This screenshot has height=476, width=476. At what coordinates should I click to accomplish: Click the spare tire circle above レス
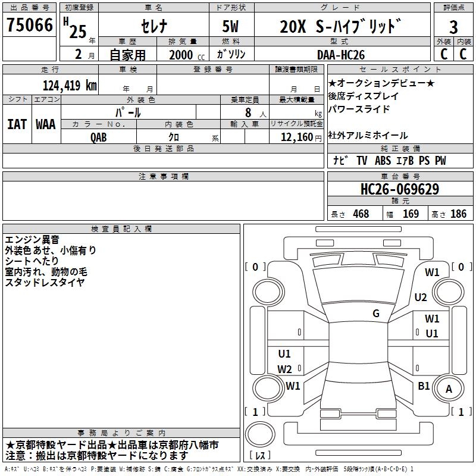[260, 434]
